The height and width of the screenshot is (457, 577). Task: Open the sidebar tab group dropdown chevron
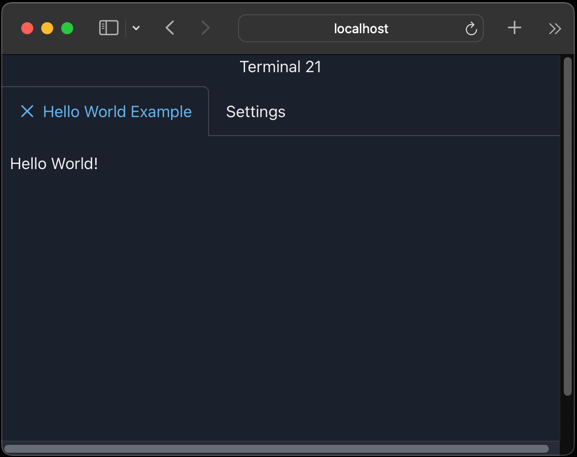pos(136,28)
